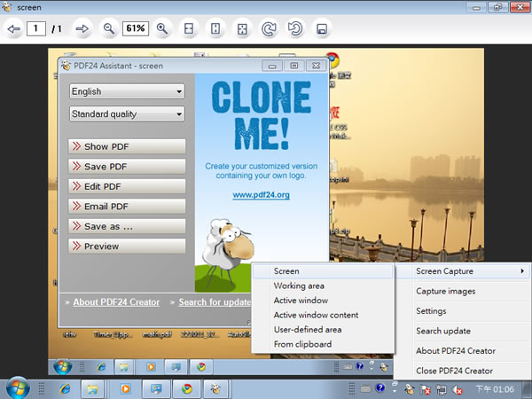Open the Standard quality dropdown
This screenshot has height=399, width=532.
click(x=127, y=114)
